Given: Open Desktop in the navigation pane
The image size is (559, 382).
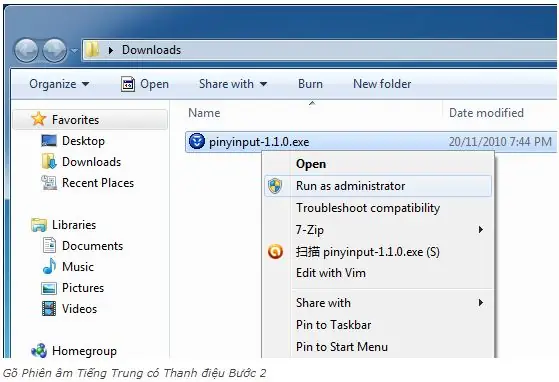Looking at the screenshot, I should (x=83, y=141).
